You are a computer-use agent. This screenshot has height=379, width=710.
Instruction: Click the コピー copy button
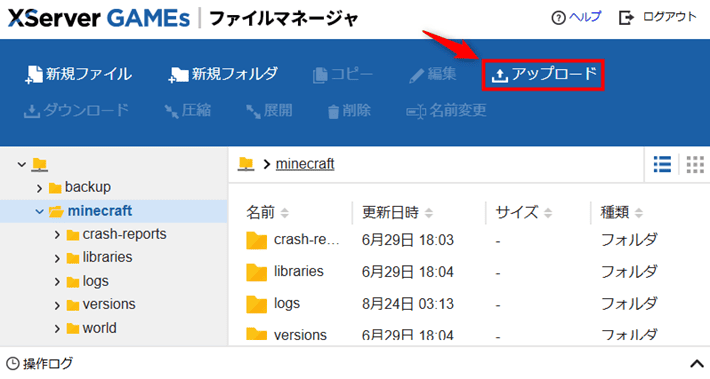tap(343, 74)
